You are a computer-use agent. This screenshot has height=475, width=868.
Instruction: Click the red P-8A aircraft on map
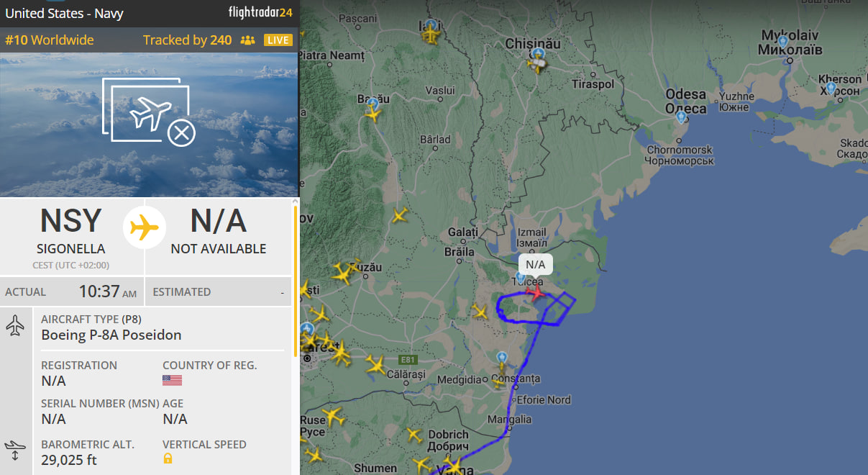[x=536, y=292]
